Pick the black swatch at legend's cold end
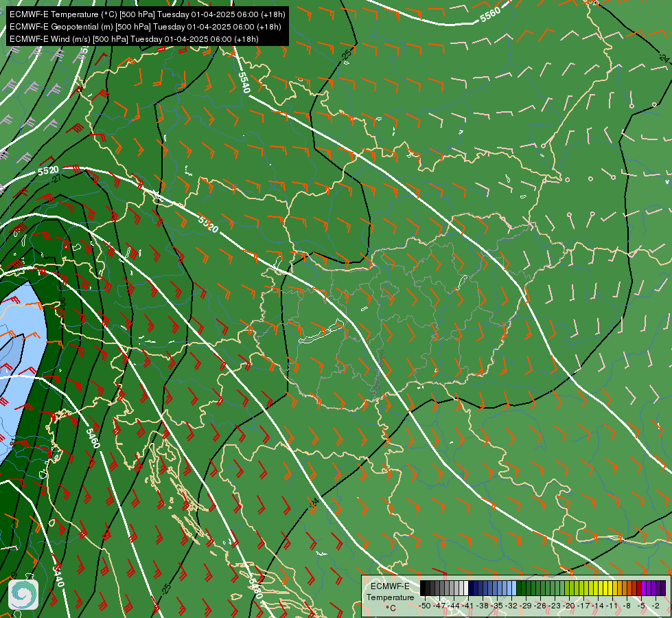 pyautogui.click(x=423, y=588)
